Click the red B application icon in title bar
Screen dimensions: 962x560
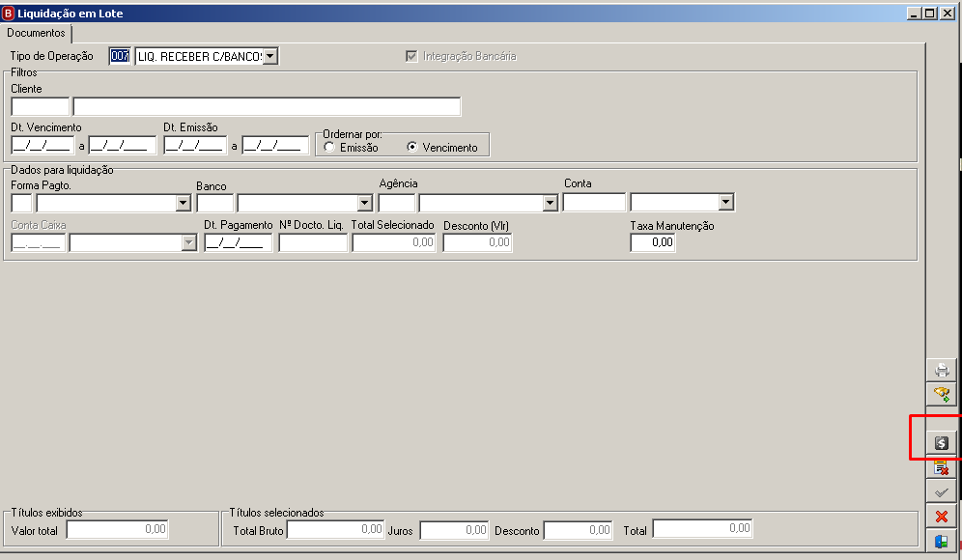click(8, 13)
